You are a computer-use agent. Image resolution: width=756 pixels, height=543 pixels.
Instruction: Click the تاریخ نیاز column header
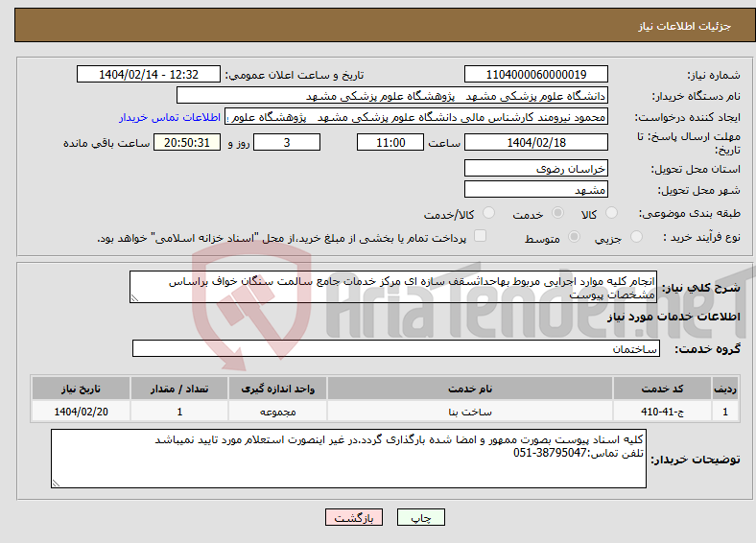[81, 389]
